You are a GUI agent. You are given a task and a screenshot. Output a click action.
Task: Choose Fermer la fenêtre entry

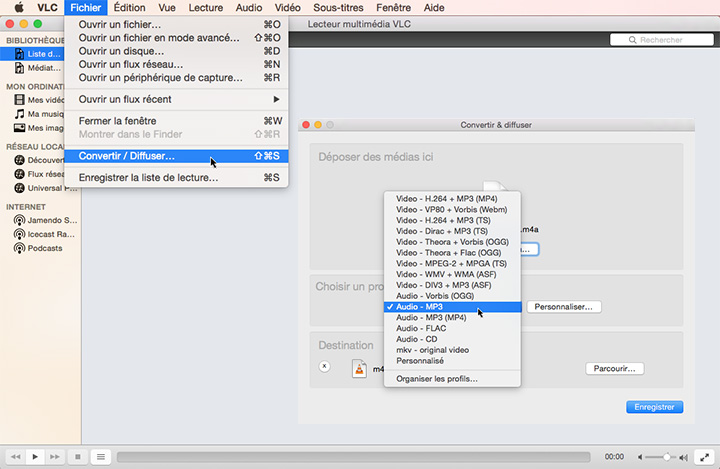(176, 121)
